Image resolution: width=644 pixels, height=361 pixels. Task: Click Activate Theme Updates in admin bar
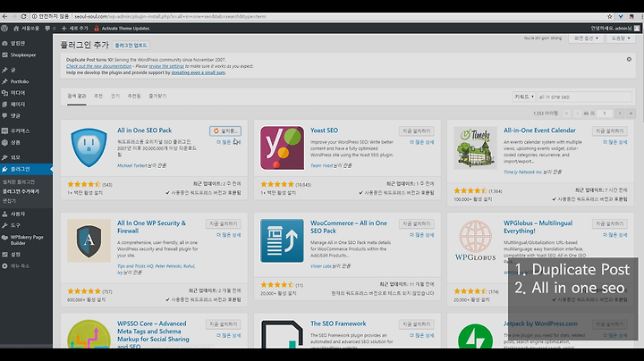pos(122,29)
